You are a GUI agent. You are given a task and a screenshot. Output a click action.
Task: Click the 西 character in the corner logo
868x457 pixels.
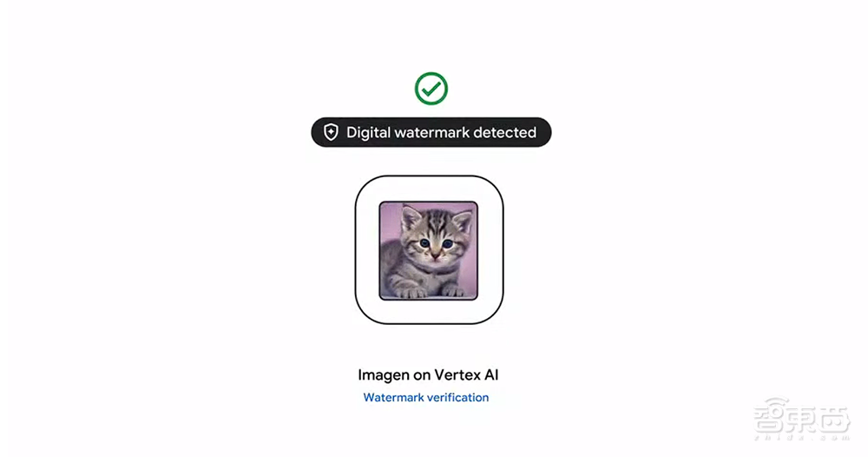(834, 421)
